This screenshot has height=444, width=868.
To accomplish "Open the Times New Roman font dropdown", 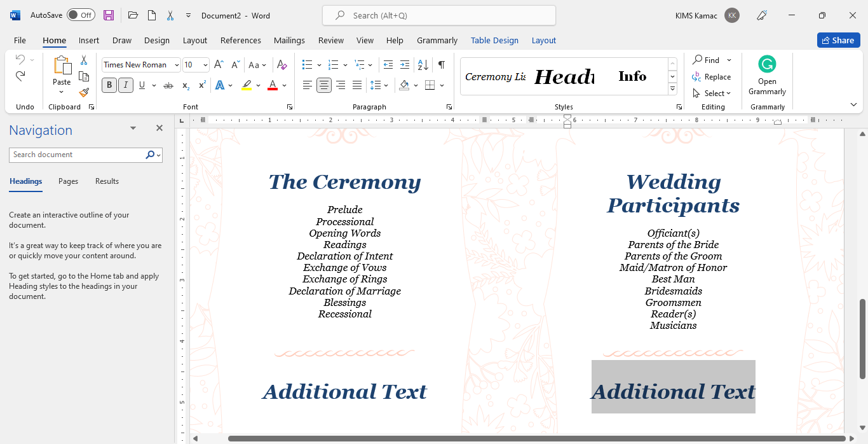I will pyautogui.click(x=176, y=64).
